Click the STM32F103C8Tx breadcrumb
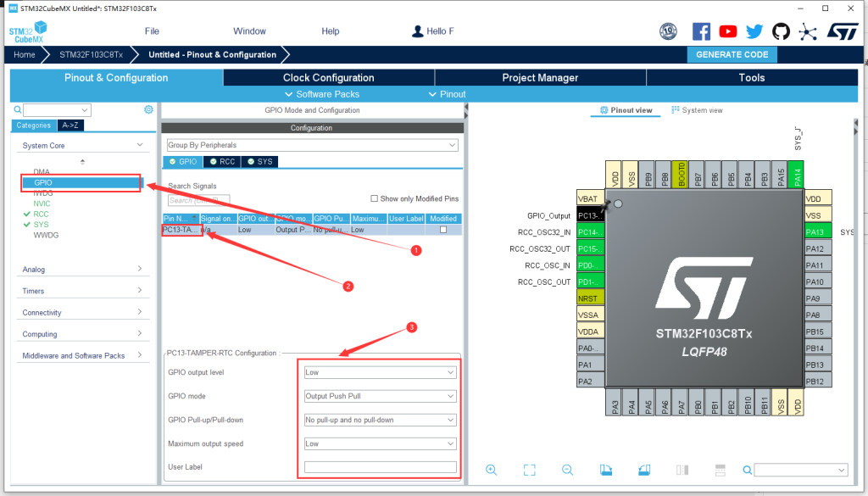Image resolution: width=868 pixels, height=496 pixels. 92,55
